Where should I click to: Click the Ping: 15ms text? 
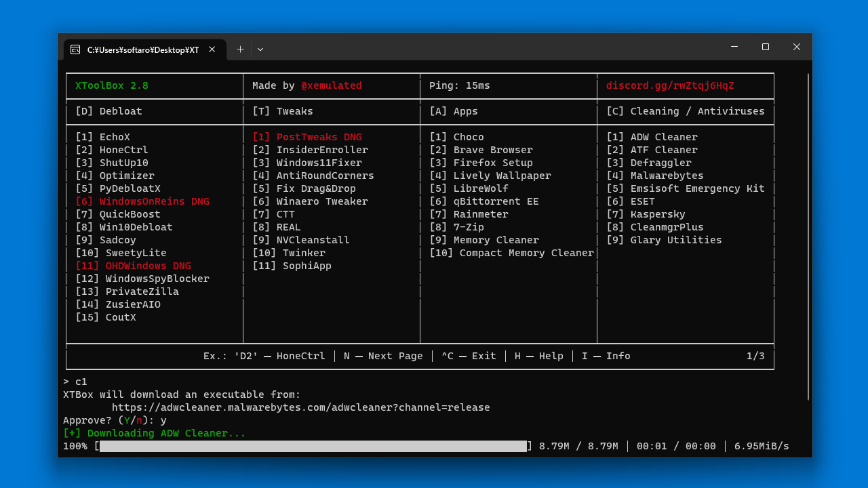point(460,85)
